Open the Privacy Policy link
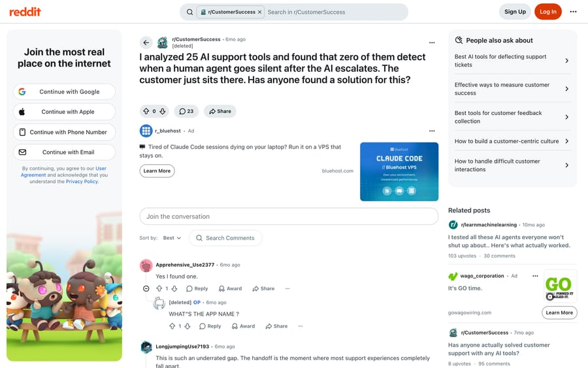 click(82, 181)
